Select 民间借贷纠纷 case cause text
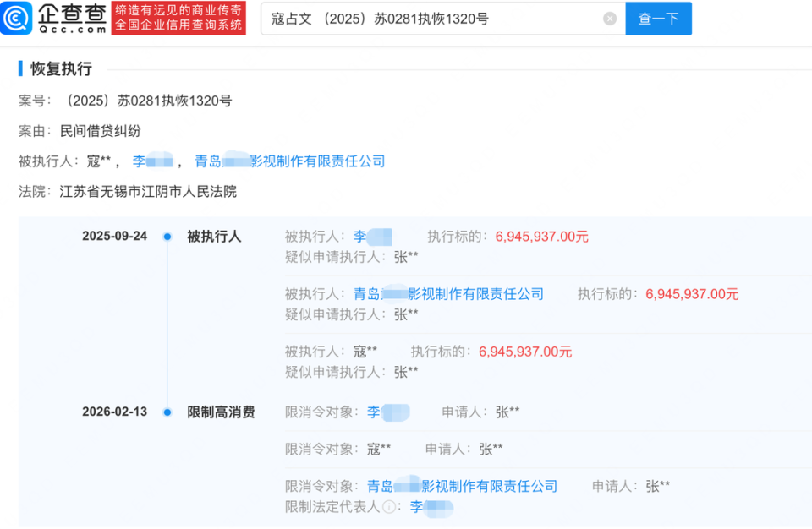Viewport: 812px width, 529px height. [x=101, y=131]
